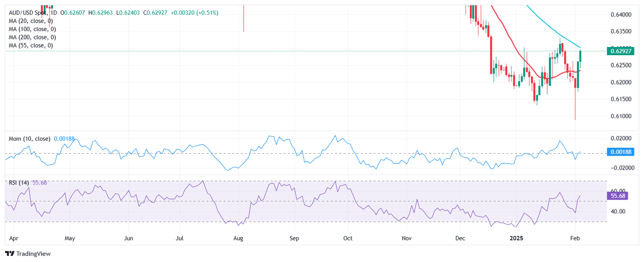
Task: Select the MA (100, close, 0) legend
Action: click(x=34, y=29)
